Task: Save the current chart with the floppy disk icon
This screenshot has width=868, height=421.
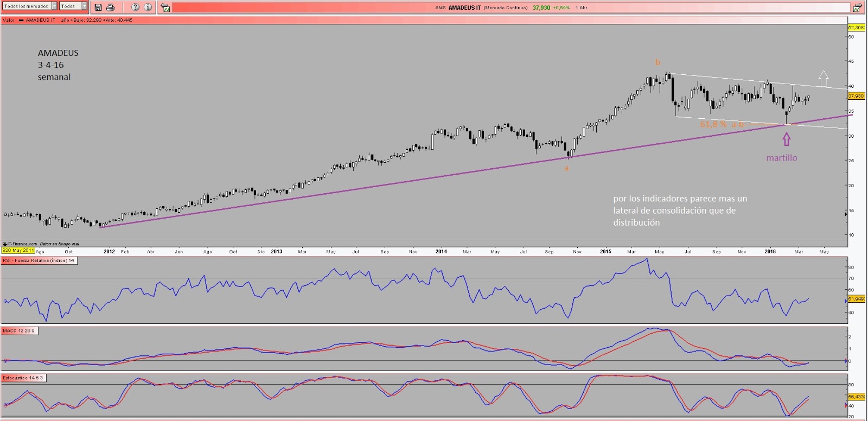Action: click(x=98, y=7)
